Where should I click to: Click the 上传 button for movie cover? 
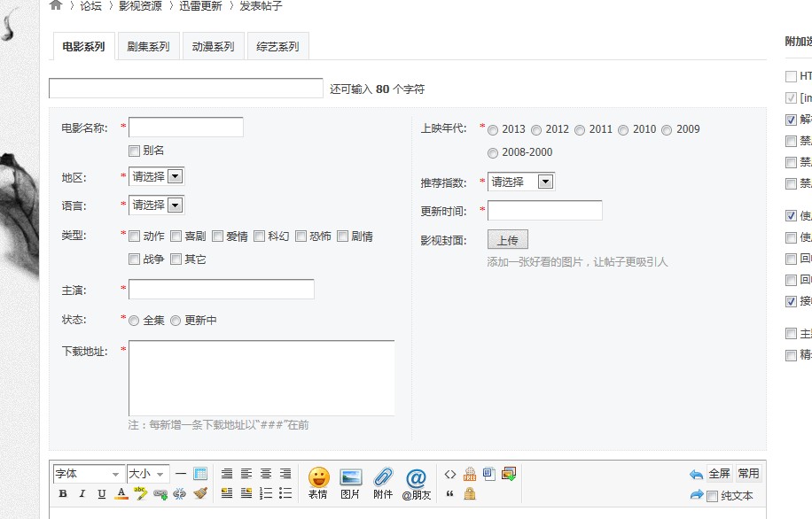[x=509, y=239]
